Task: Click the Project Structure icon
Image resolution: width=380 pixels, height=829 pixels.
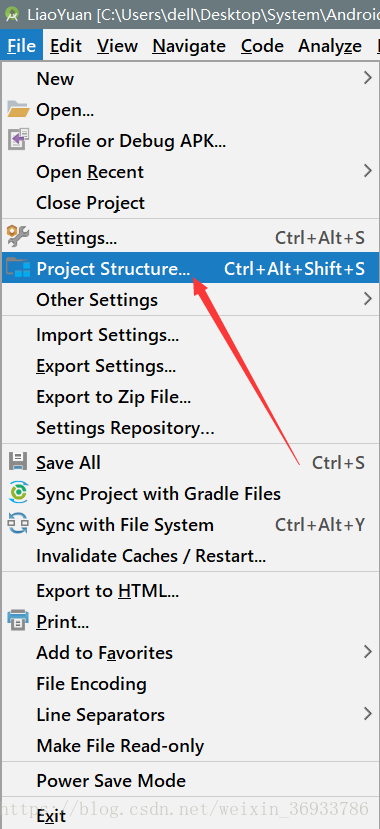Action: pyautogui.click(x=18, y=269)
